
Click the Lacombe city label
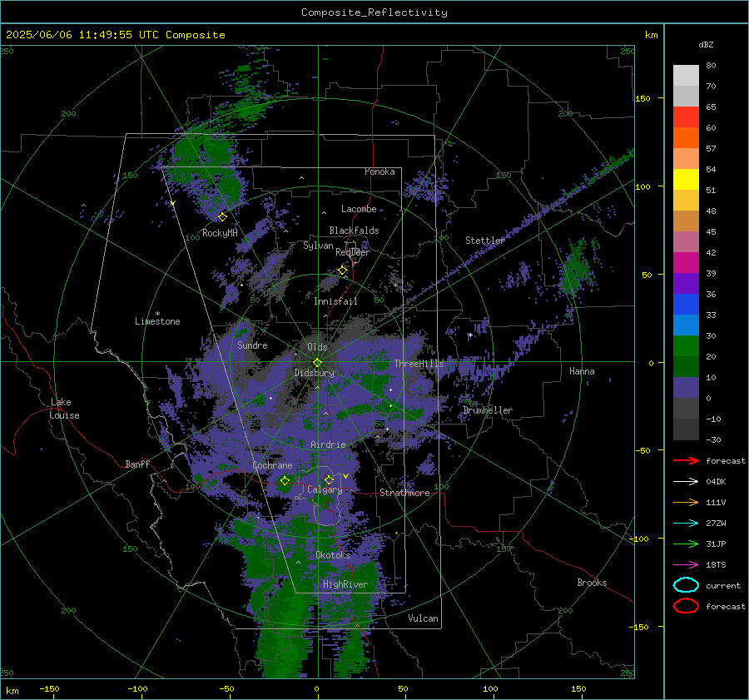click(x=359, y=209)
